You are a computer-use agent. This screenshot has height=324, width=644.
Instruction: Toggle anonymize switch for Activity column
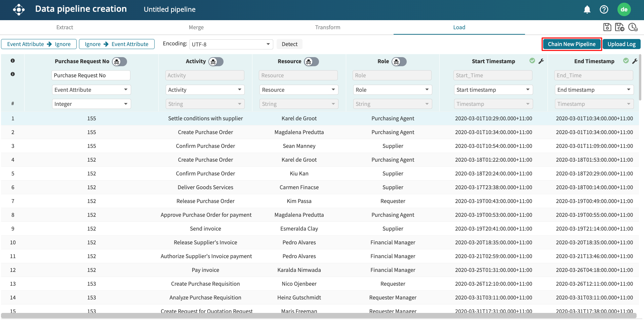216,62
